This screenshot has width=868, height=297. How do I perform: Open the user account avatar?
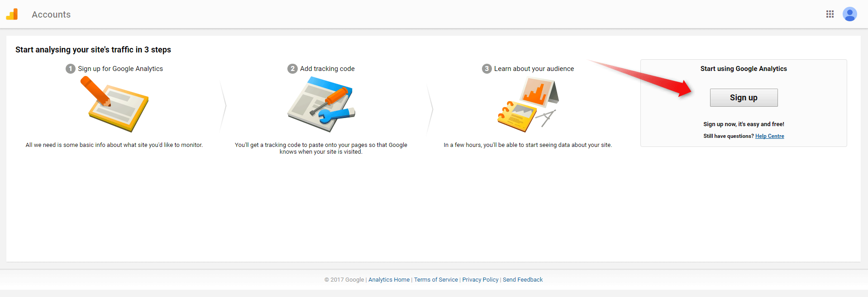click(849, 14)
